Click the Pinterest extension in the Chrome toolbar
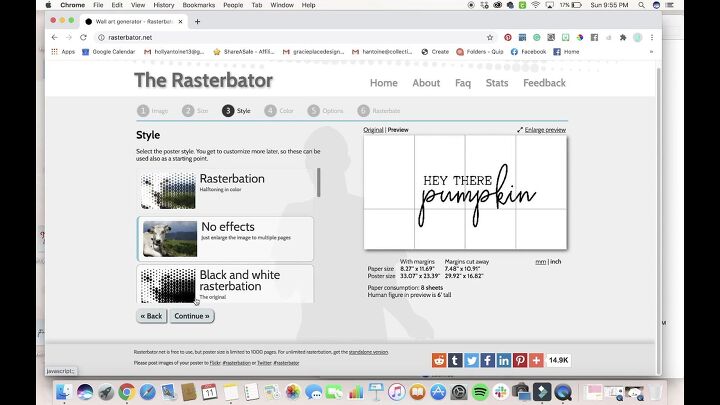The image size is (720, 405). tap(508, 38)
